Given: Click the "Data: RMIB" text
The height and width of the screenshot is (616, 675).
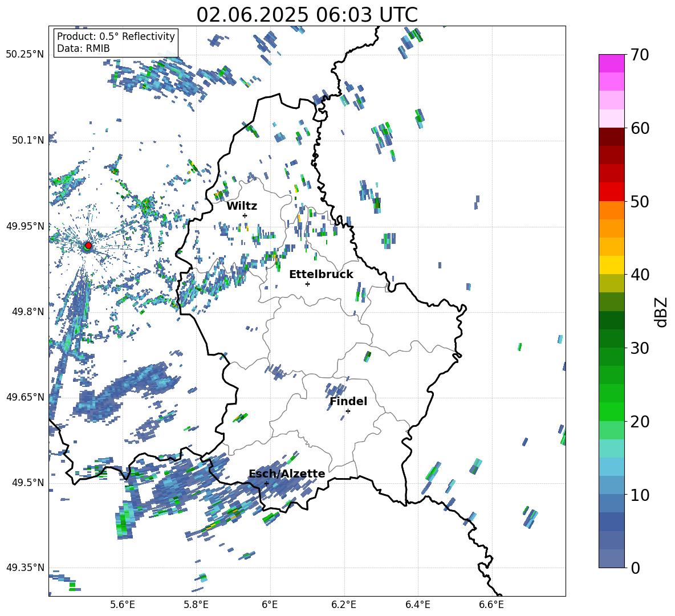Looking at the screenshot, I should click(83, 48).
